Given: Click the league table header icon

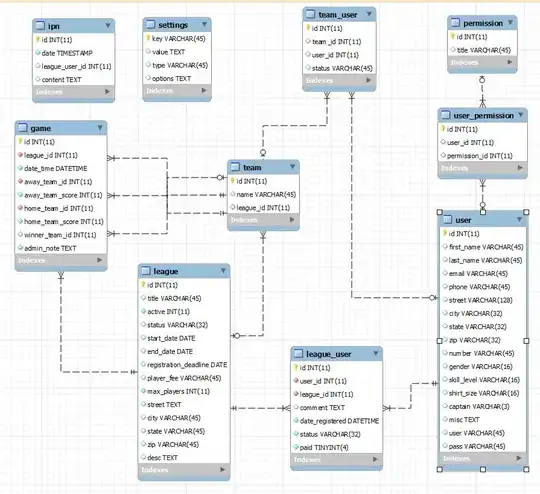Looking at the screenshot, I should point(146,271).
